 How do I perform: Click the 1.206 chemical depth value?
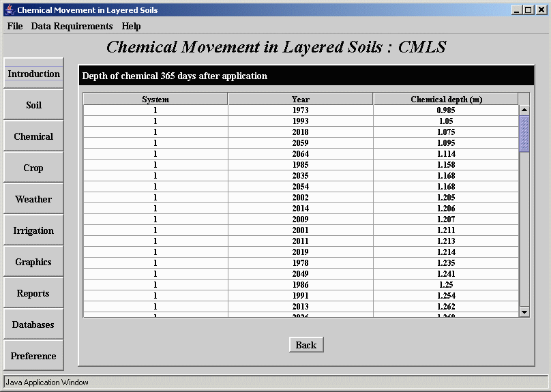[446, 209]
